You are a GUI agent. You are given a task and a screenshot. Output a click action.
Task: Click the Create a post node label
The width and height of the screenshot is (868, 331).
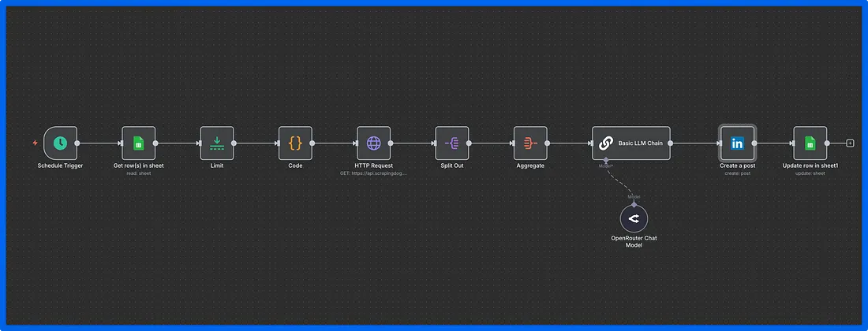pyautogui.click(x=737, y=165)
